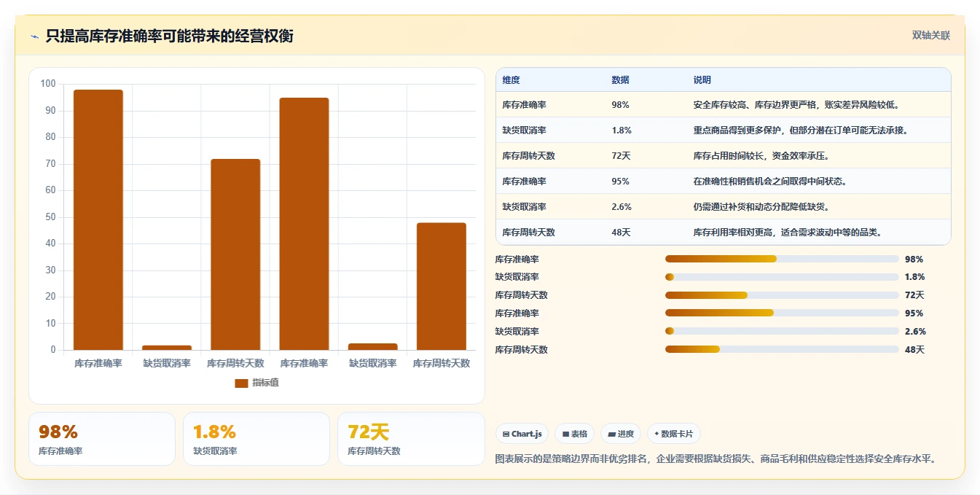Click the text 仍需通过补货和动态分配降低缺货
Image resolution: width=980 pixels, height=495 pixels.
tap(761, 207)
